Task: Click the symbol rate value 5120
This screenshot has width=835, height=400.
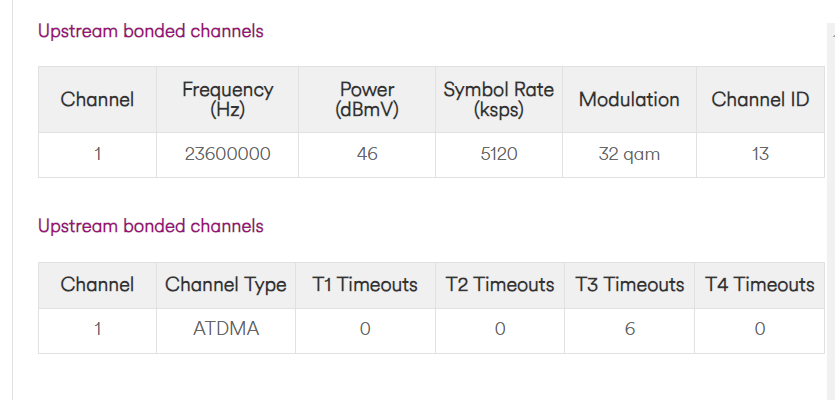Action: (499, 154)
